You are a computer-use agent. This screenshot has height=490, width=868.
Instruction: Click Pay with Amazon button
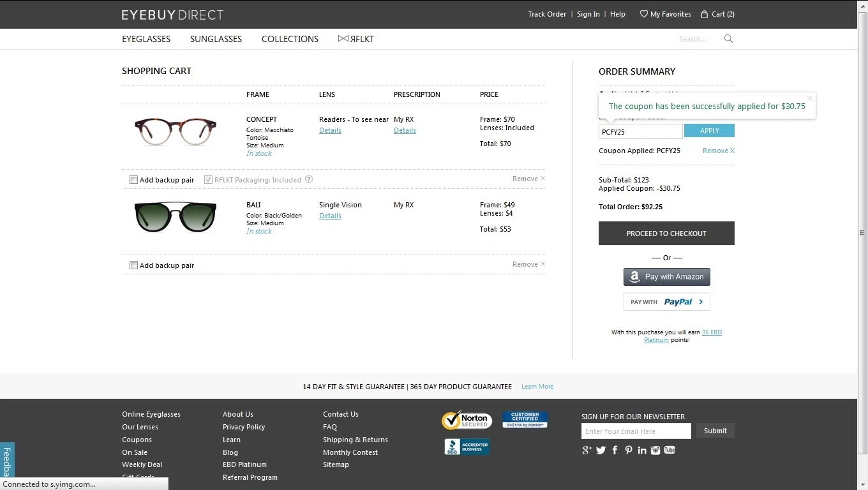click(x=666, y=277)
